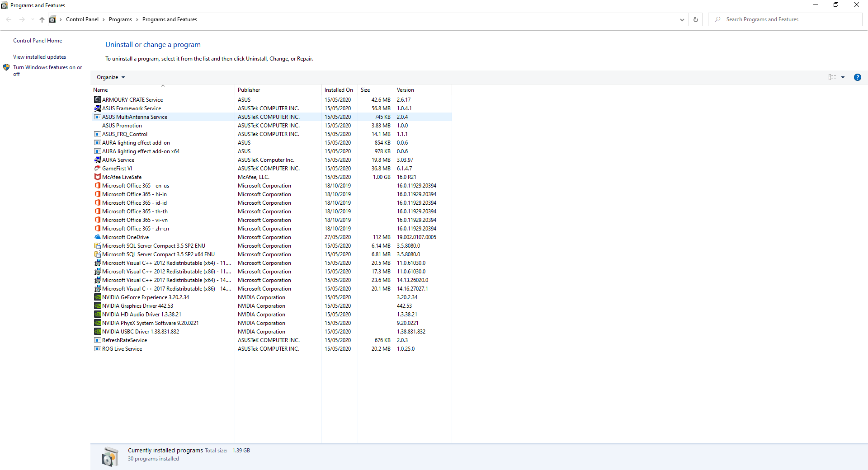The image size is (868, 470).
Task: Select Microsoft Office 365 - vi-vn entry
Action: [272, 220]
